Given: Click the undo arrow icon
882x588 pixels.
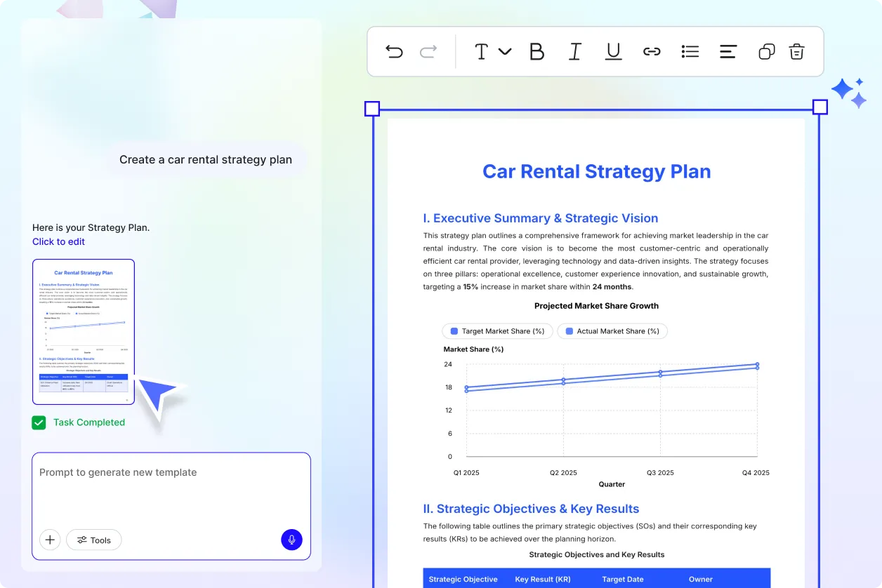Looking at the screenshot, I should coord(395,51).
